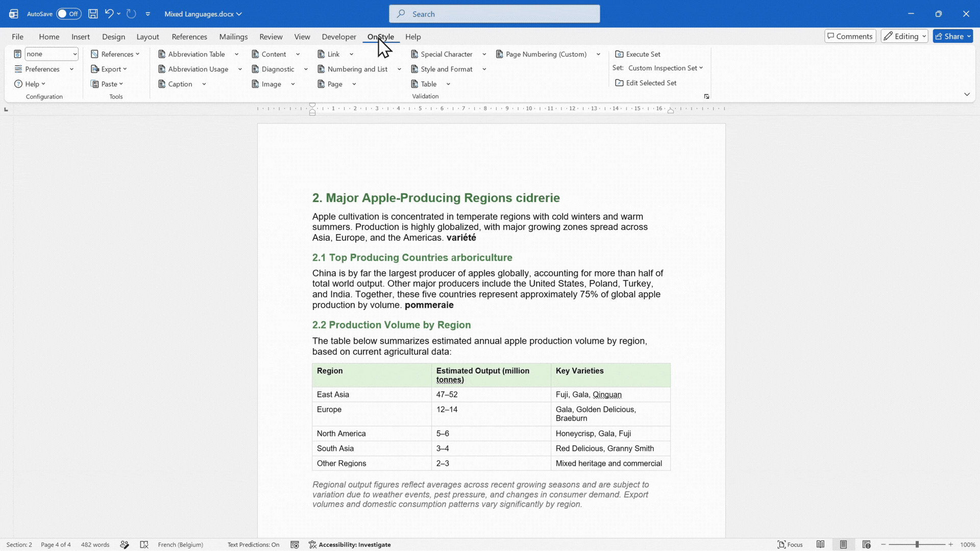Open the 'none' configuration combo box
The height and width of the screenshot is (551, 980).
(x=52, y=54)
